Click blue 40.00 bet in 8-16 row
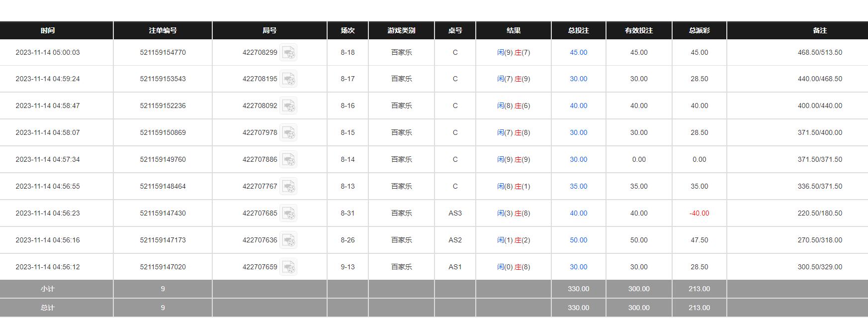Image resolution: width=868 pixels, height=332 pixels. click(x=578, y=106)
